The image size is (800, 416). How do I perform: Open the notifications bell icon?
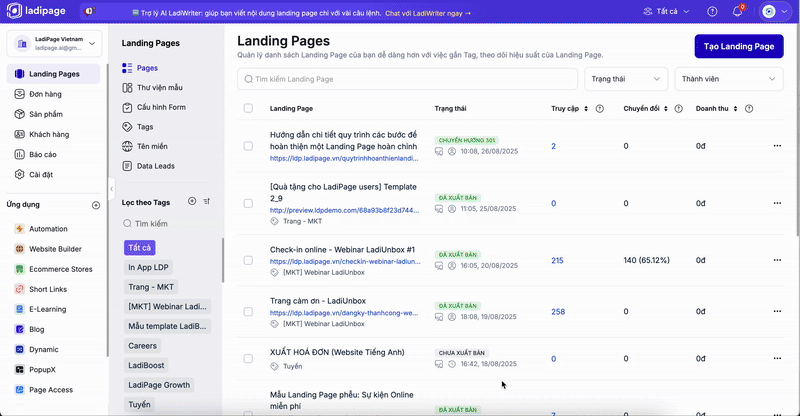pos(738,11)
